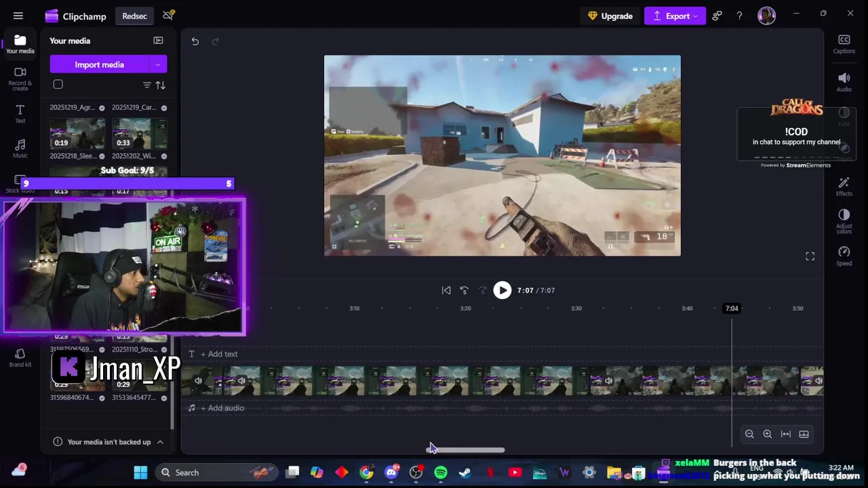Open the Audio properties panel
The width and height of the screenshot is (868, 488).
[844, 82]
